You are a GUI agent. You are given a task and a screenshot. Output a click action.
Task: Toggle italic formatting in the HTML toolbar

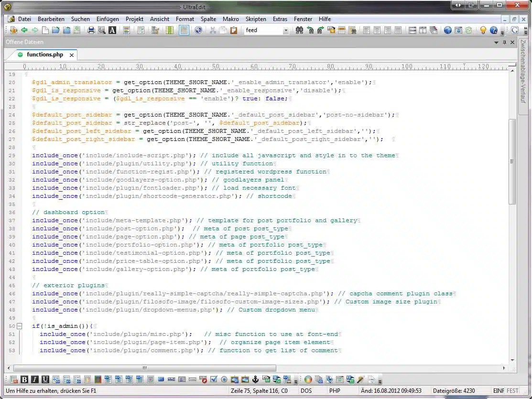[x=35, y=379]
